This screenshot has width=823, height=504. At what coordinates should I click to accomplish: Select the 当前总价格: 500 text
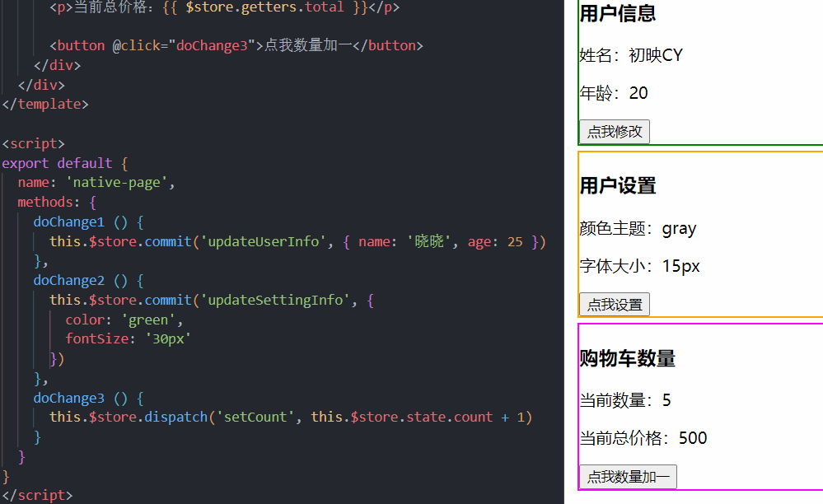point(643,438)
